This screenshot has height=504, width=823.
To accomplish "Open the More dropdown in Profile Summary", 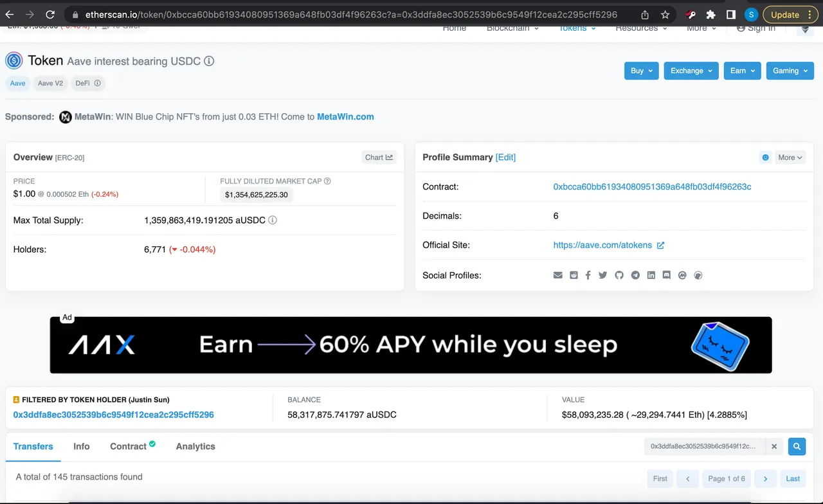I will tap(790, 157).
